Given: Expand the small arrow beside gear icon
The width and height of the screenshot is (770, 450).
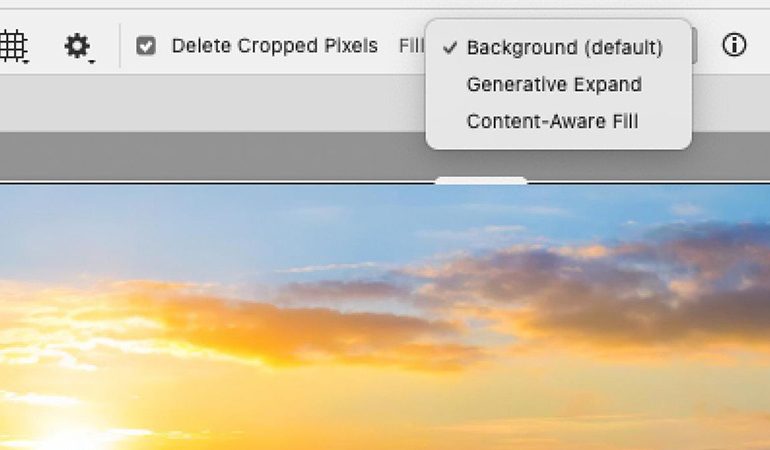Looking at the screenshot, I should (x=91, y=61).
